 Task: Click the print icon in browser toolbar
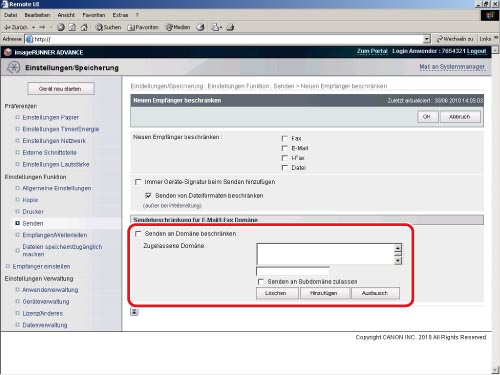(x=230, y=27)
